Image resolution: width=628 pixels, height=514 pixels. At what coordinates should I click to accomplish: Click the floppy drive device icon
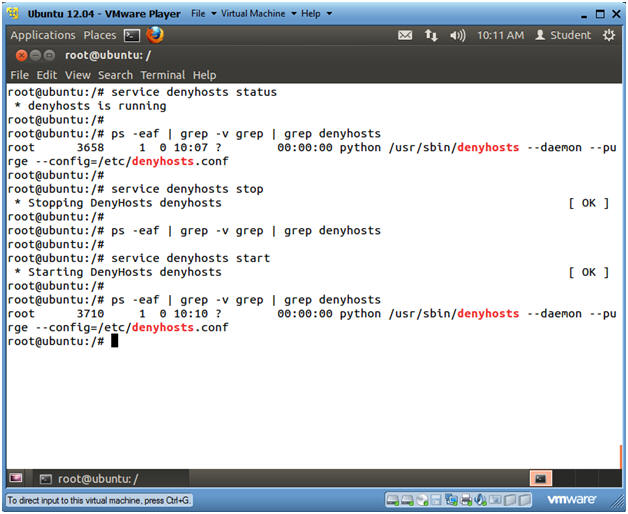point(436,500)
